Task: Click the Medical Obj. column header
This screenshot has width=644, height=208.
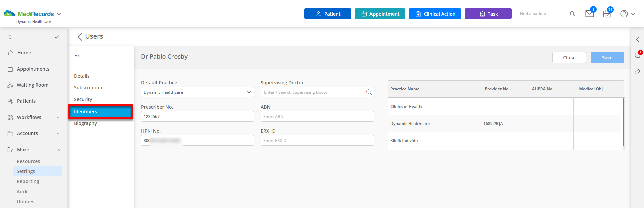Action: click(x=591, y=89)
